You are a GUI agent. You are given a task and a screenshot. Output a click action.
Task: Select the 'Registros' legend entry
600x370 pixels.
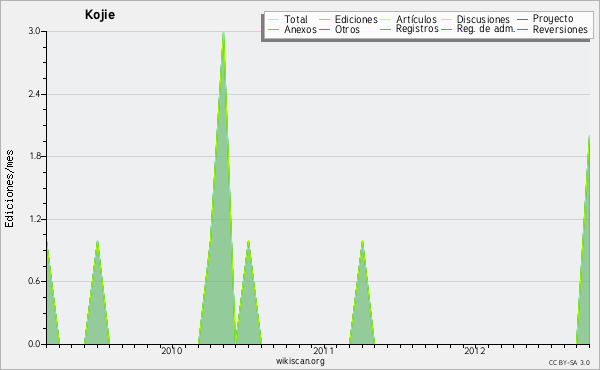point(409,29)
